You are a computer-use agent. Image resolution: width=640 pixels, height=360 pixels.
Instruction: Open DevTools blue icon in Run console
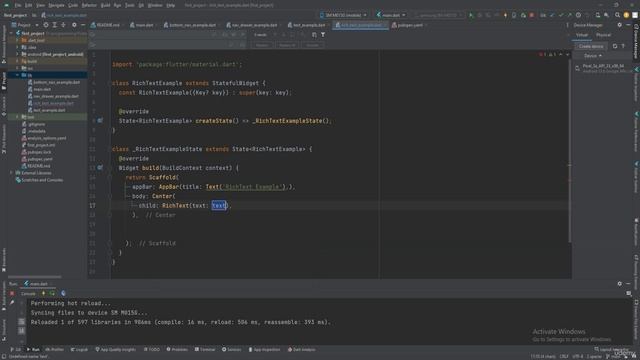[63, 293]
